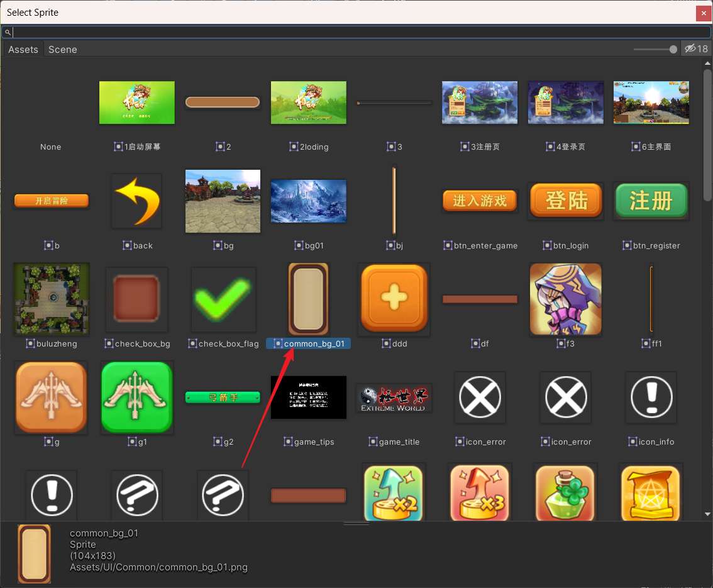Select the game_title Extreme World sprite

[394, 397]
